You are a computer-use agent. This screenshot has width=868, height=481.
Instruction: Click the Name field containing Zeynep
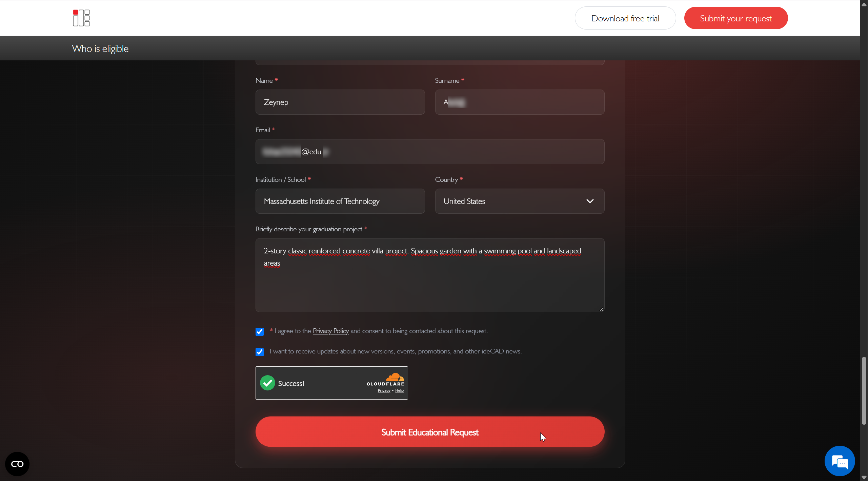[340, 102]
